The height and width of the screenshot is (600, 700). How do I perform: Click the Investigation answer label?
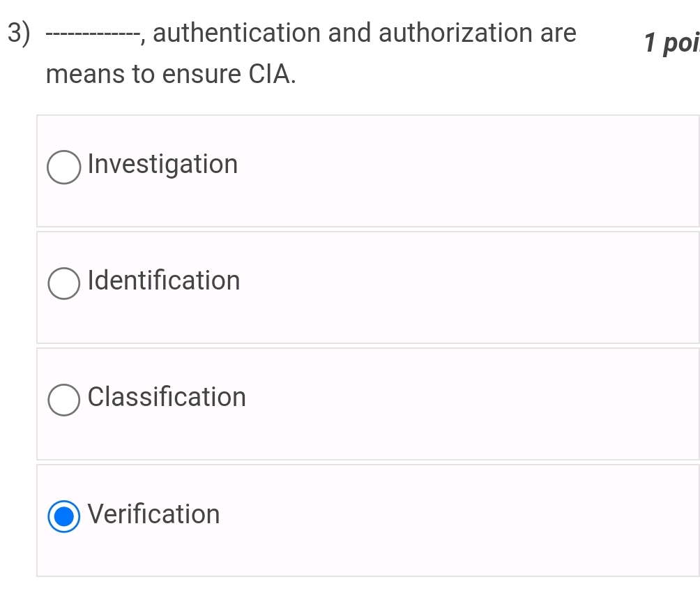tap(162, 165)
